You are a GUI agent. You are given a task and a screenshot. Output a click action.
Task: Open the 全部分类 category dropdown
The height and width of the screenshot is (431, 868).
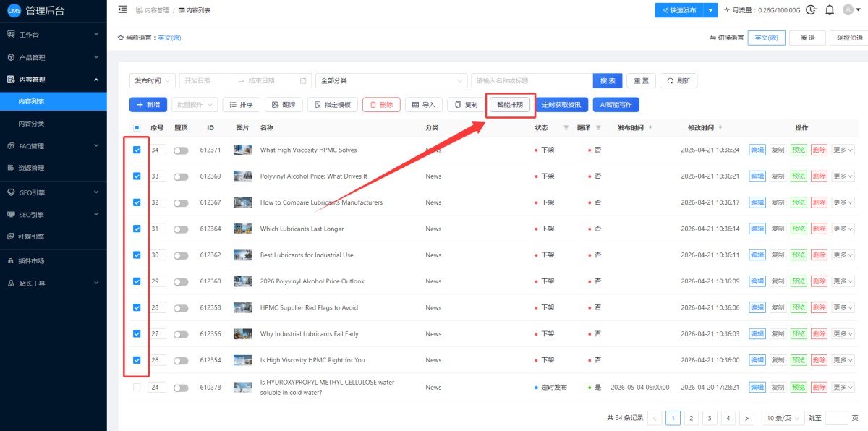[x=391, y=81]
